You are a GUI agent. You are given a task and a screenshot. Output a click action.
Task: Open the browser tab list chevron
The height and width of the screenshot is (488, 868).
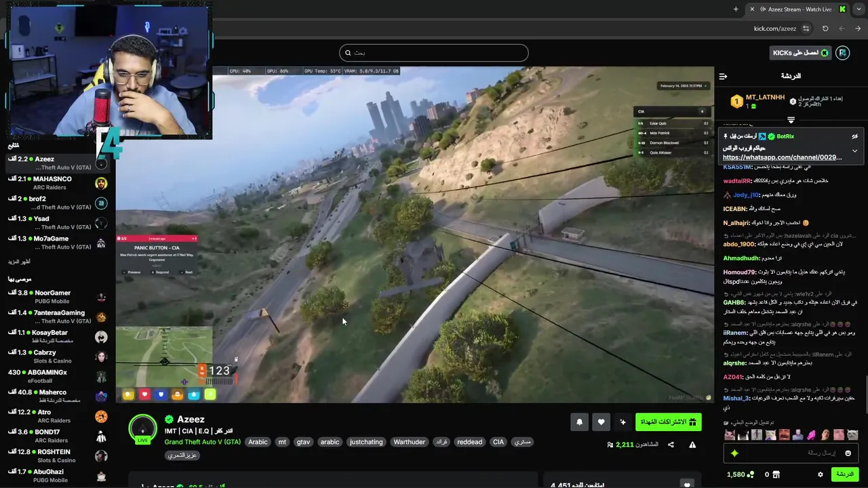pyautogui.click(x=858, y=9)
